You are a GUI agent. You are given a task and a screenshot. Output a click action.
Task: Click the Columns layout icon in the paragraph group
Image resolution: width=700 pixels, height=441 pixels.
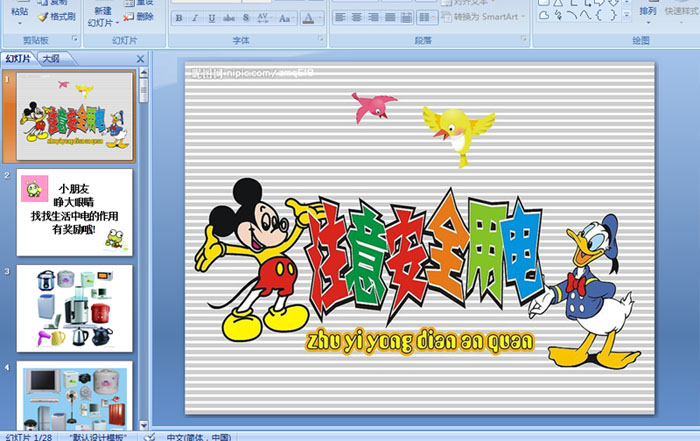pos(424,17)
